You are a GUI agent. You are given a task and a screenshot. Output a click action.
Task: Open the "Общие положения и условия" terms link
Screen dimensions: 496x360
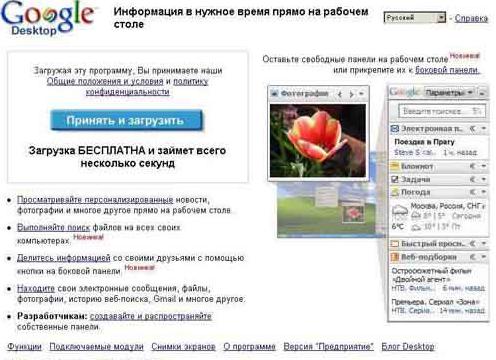pyautogui.click(x=105, y=81)
